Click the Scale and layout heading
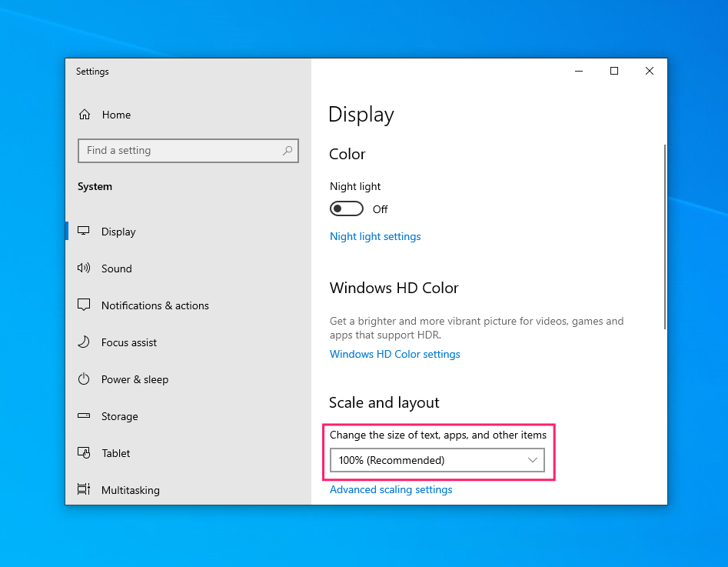The height and width of the screenshot is (567, 728). click(384, 402)
